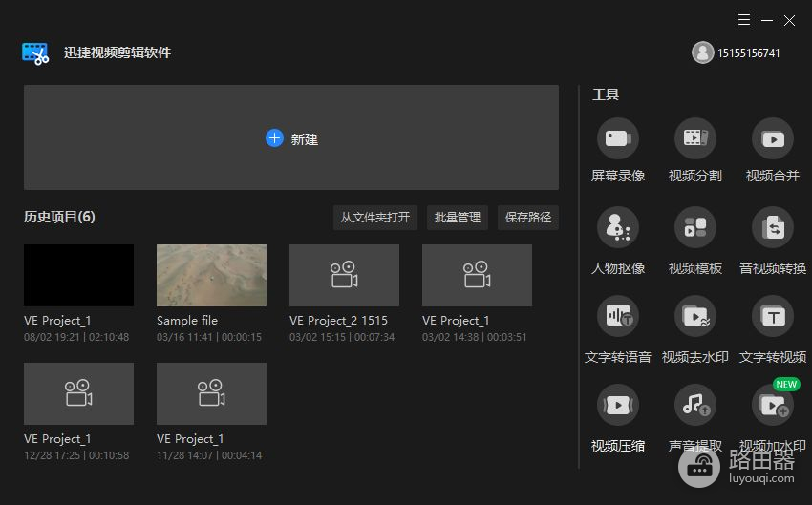Click the 历史项目(6) heading
This screenshot has width=812, height=505.
tap(59, 217)
